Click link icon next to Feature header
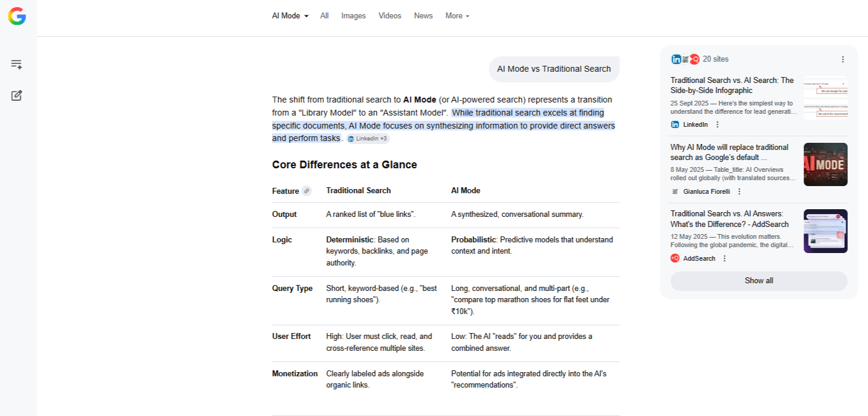Screen dimensions: 868x416 click(x=306, y=191)
